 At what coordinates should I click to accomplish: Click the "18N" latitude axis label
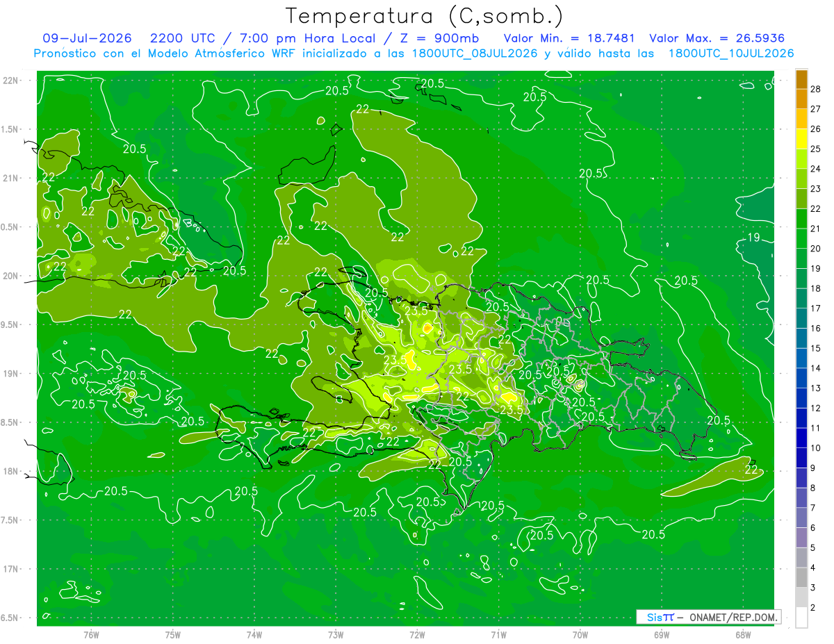(11, 471)
